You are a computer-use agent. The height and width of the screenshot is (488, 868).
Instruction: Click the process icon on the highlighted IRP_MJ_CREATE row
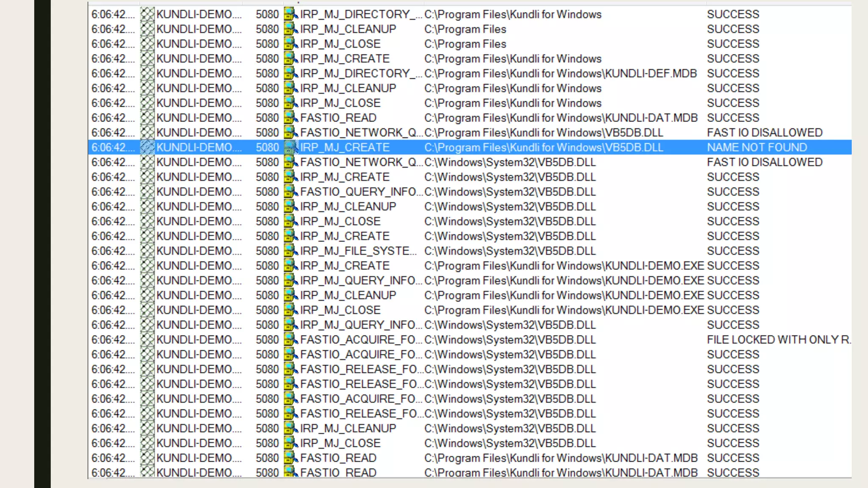click(147, 147)
